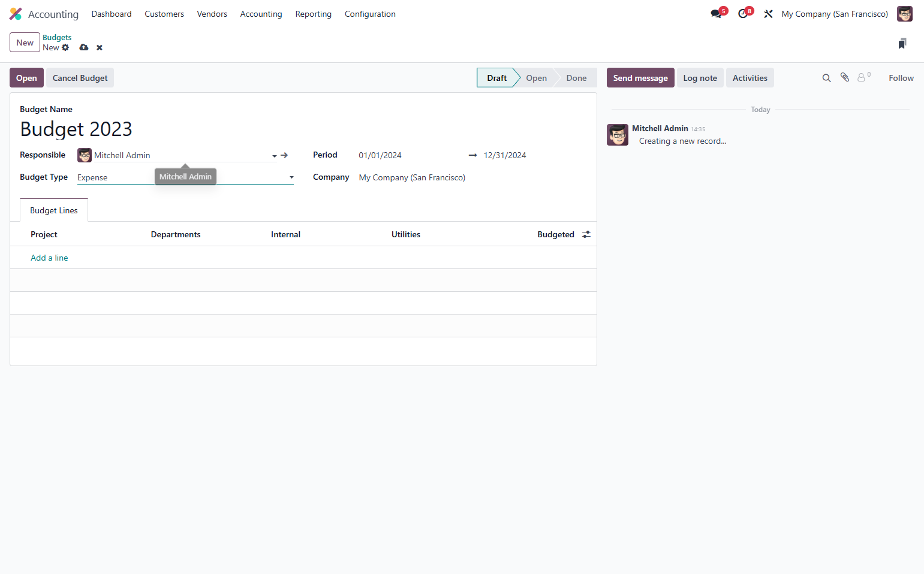Click the New button
The height and width of the screenshot is (574, 924).
pos(25,43)
